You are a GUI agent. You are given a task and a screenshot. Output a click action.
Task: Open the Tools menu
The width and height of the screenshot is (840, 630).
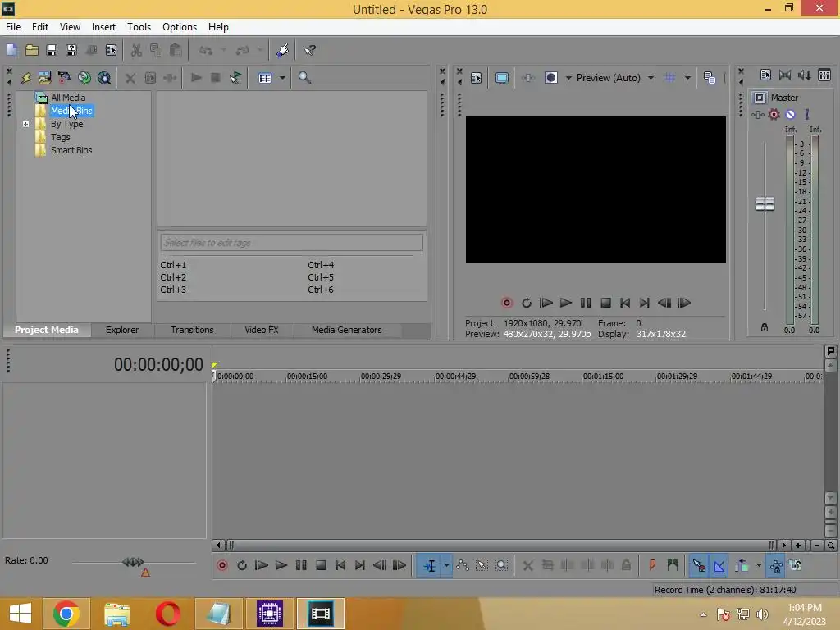click(x=139, y=27)
